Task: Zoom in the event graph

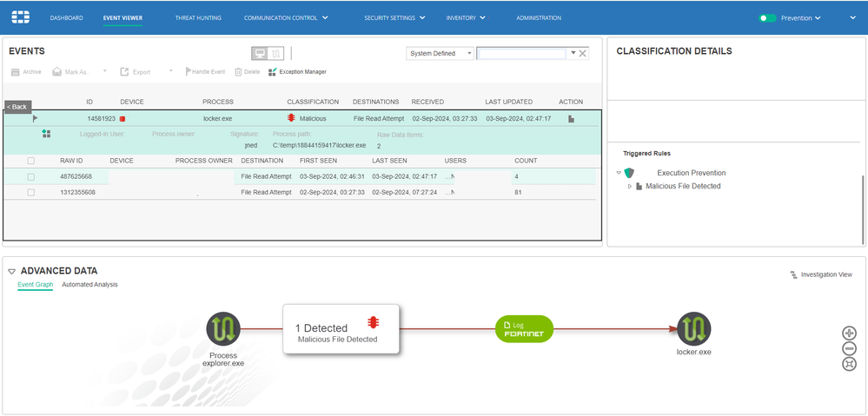Action: coord(849,333)
